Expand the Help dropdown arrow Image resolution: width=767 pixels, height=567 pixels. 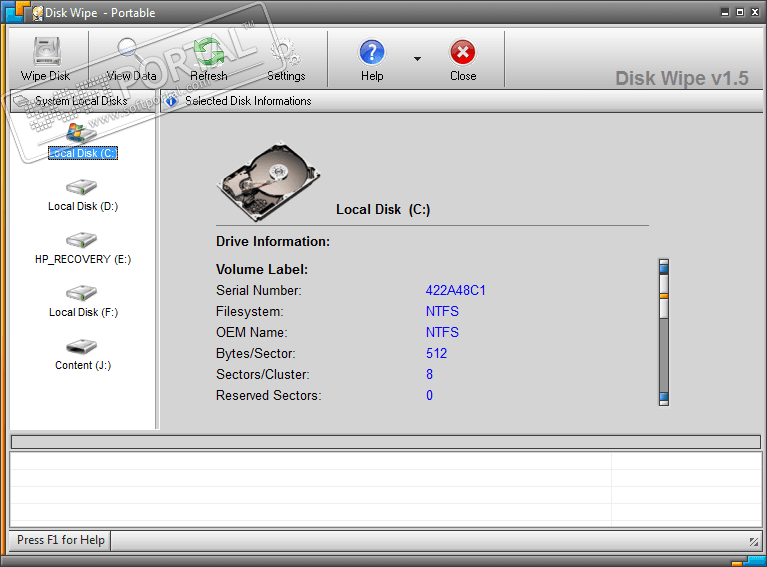(417, 59)
